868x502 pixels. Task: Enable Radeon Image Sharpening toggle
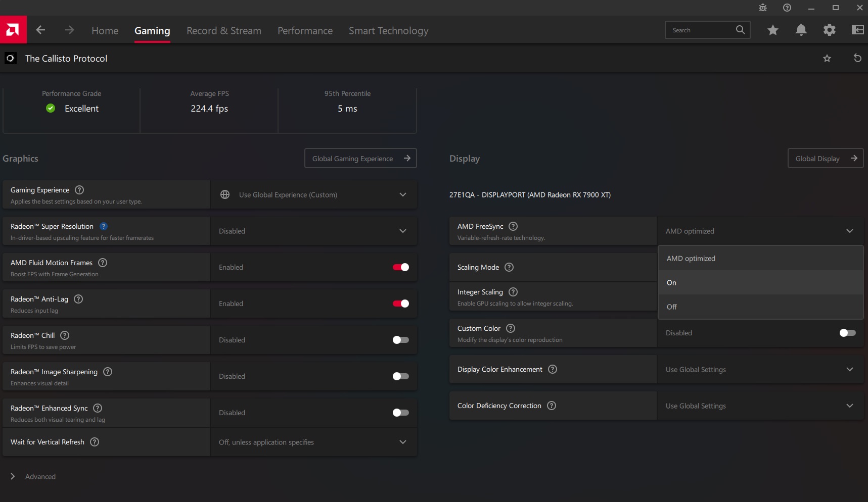(x=401, y=376)
